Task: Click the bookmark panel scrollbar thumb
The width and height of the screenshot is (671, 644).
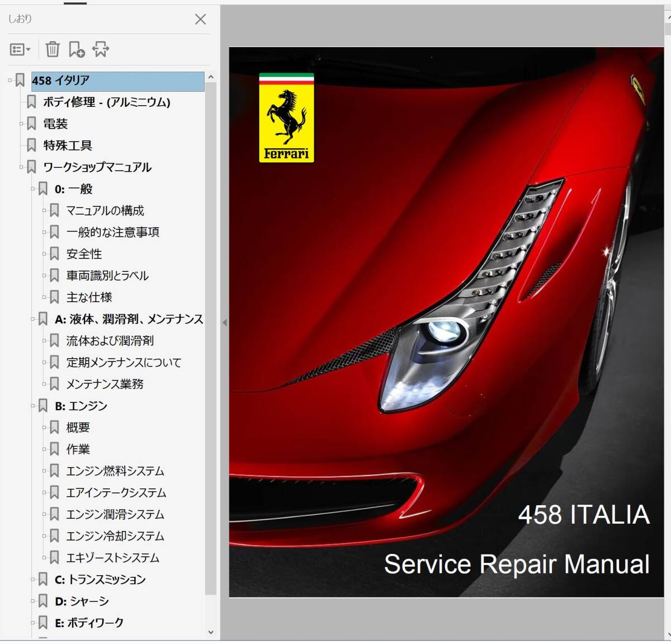Action: click(x=211, y=339)
